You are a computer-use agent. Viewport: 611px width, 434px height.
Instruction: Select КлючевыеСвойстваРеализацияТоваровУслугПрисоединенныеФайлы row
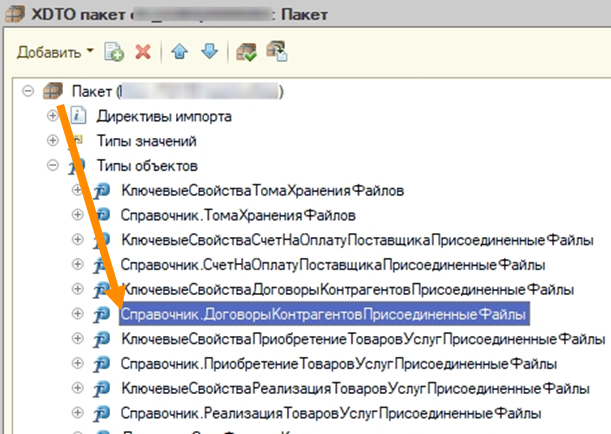click(355, 388)
